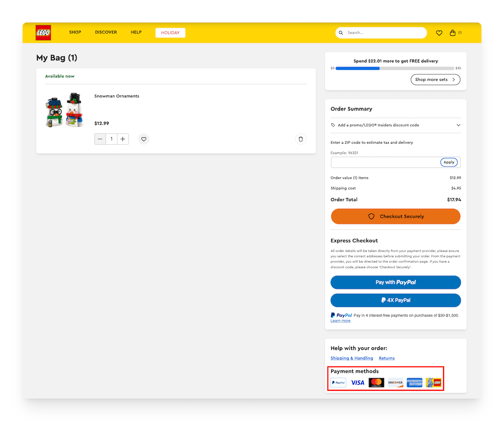Click the Shop more sets button
This screenshot has width=504, height=421.
(435, 79)
